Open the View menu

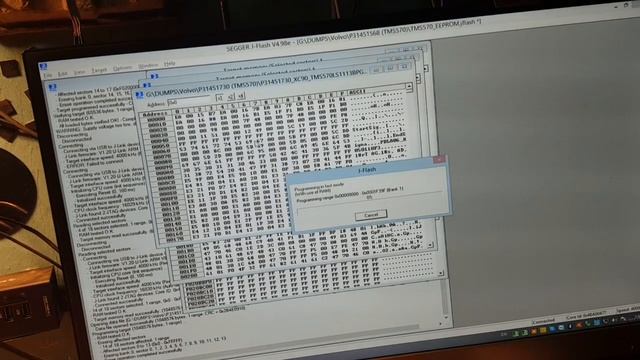click(x=80, y=71)
